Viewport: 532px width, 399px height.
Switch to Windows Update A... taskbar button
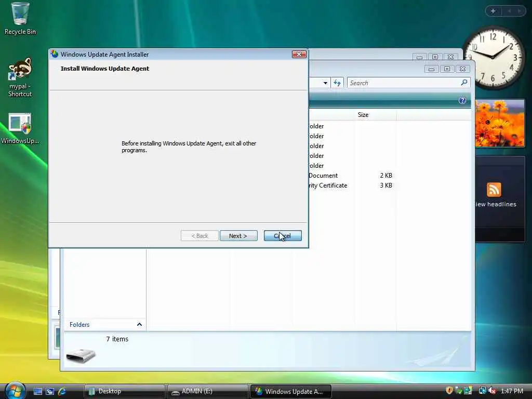tap(290, 391)
